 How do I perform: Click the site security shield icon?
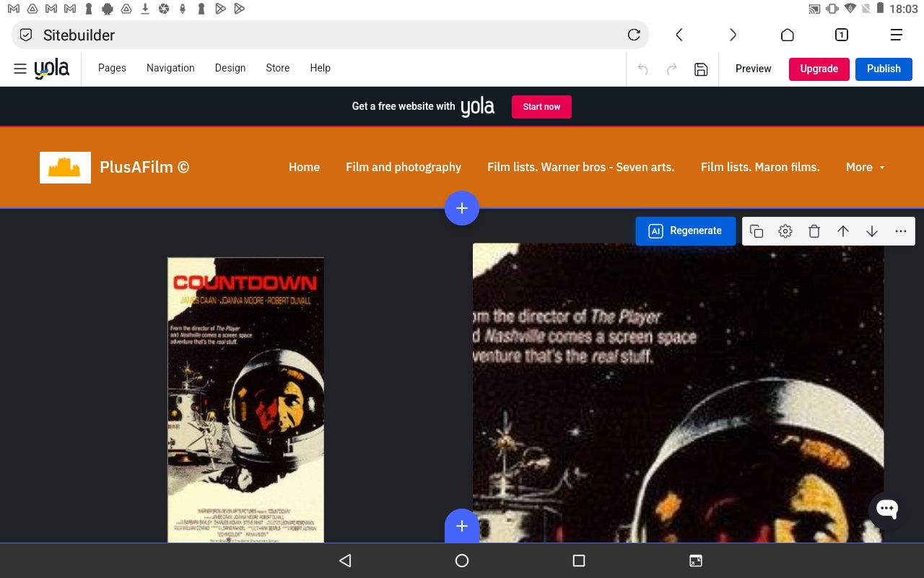(26, 35)
